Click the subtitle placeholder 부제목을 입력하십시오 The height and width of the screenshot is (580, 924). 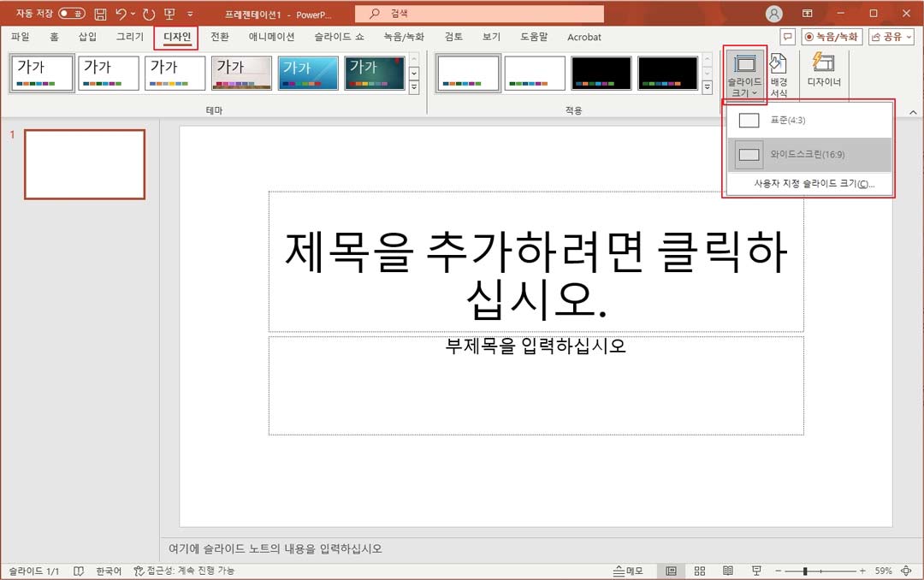pyautogui.click(x=536, y=386)
